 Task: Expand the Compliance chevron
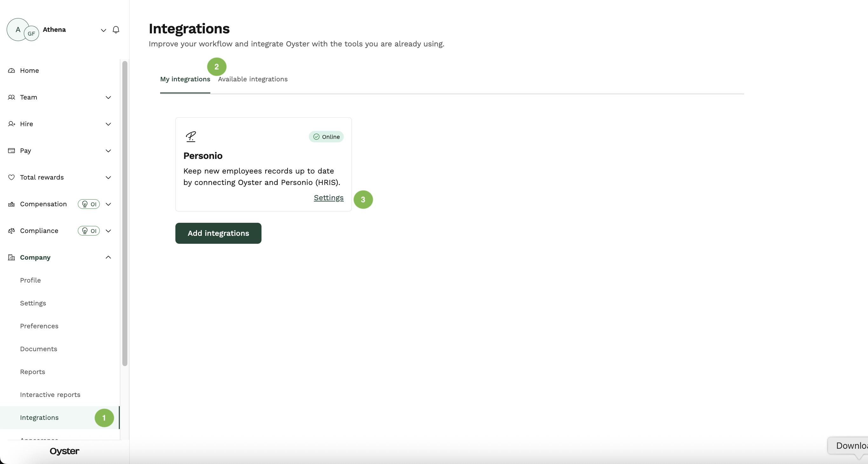[108, 230]
